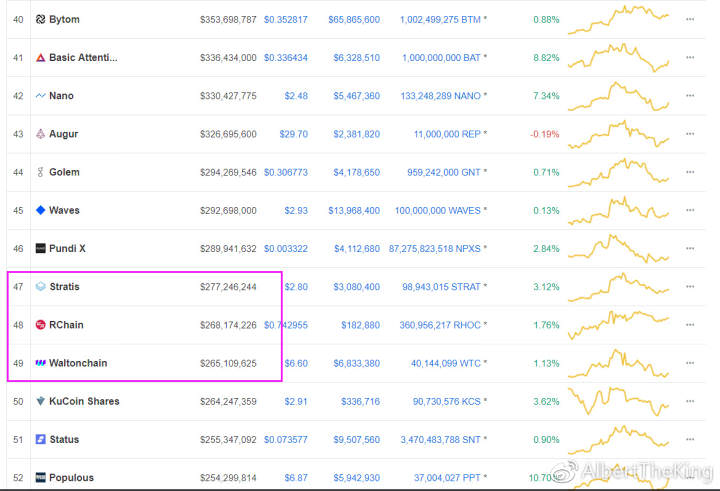Click the Waves blue diamond icon
This screenshot has height=491, width=720.
[x=40, y=210]
